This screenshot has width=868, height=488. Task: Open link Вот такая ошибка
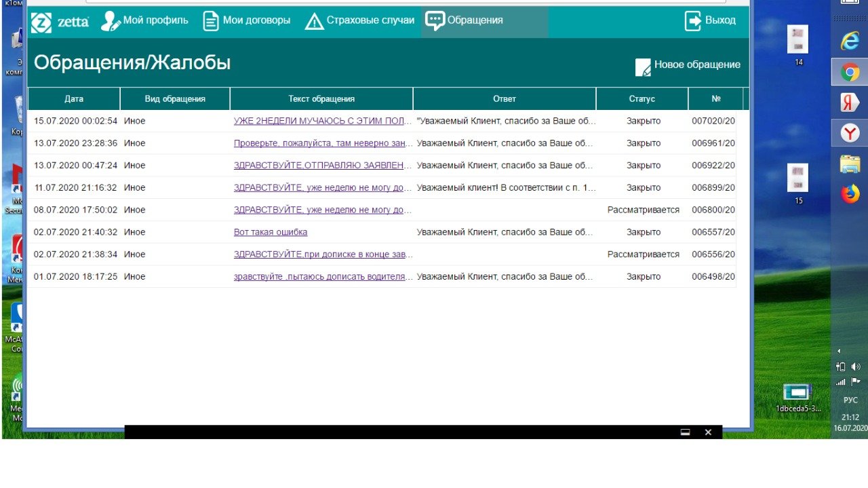271,232
